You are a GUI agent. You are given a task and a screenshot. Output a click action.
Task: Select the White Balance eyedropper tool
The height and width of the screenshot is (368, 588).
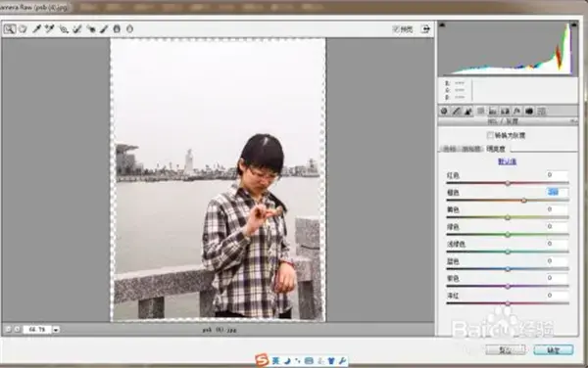(36, 28)
